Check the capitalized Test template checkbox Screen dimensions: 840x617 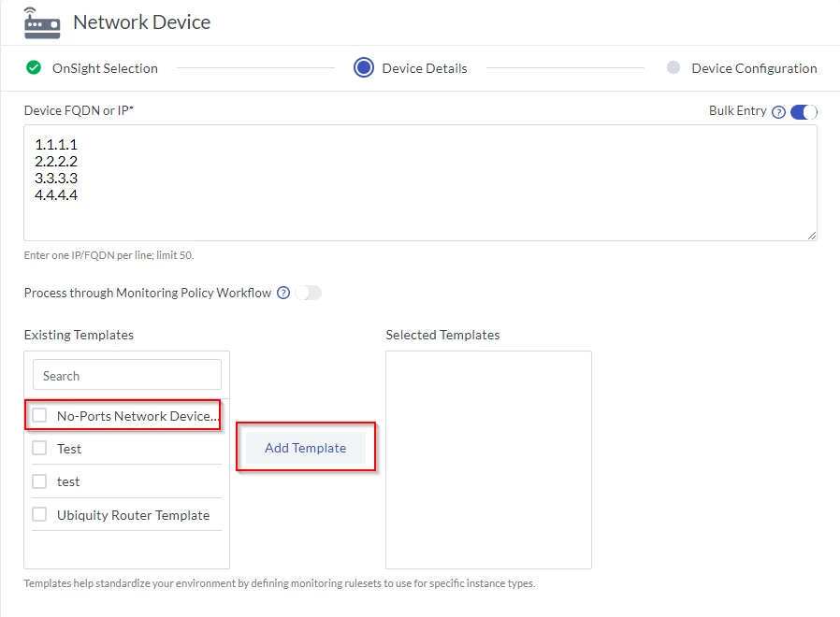(39, 448)
